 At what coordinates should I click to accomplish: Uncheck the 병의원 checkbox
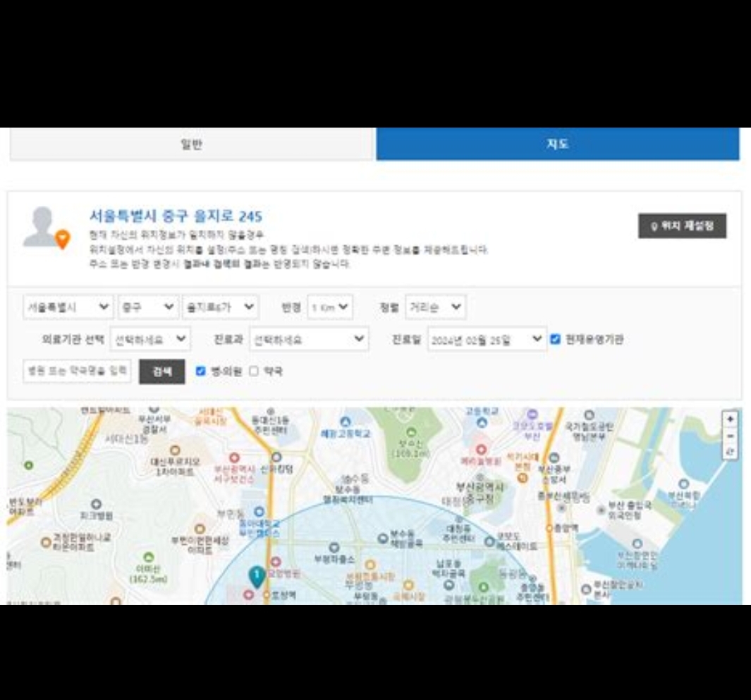201,371
